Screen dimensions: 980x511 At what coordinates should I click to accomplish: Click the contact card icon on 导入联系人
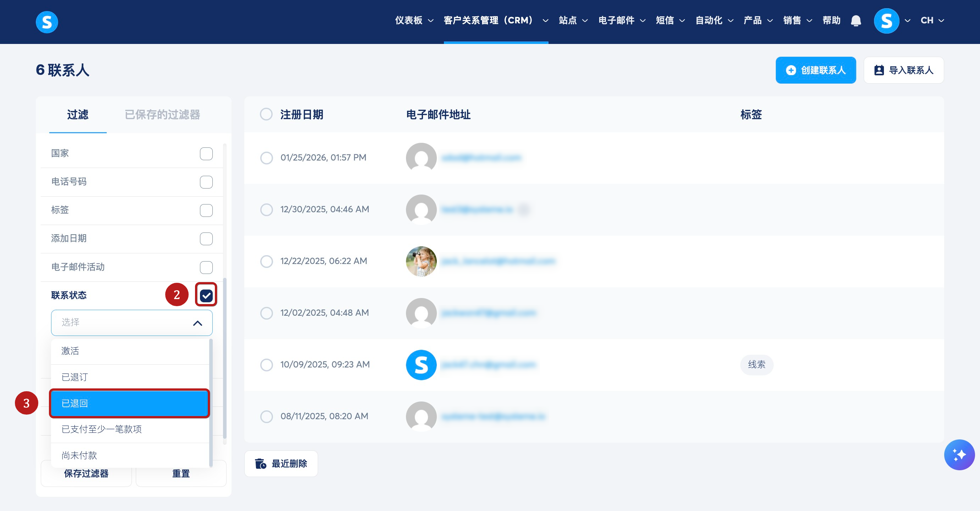pos(879,70)
